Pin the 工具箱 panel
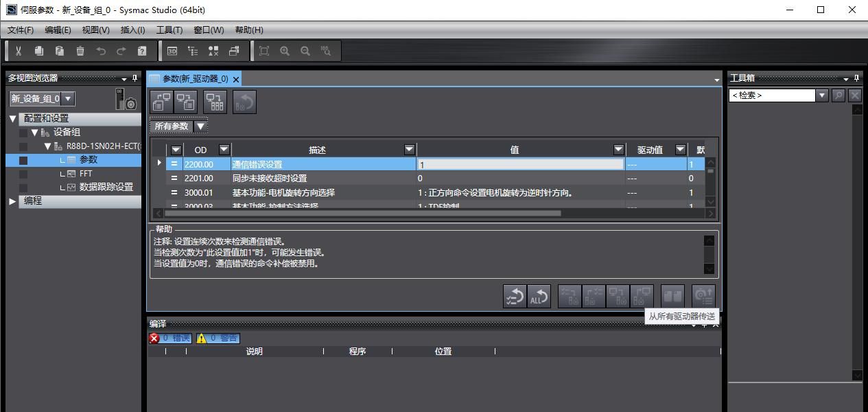Screen dimensions: 868x412 [x=856, y=78]
